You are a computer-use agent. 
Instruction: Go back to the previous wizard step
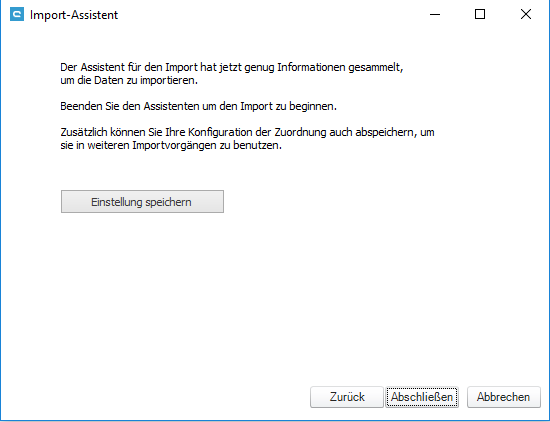(x=347, y=397)
